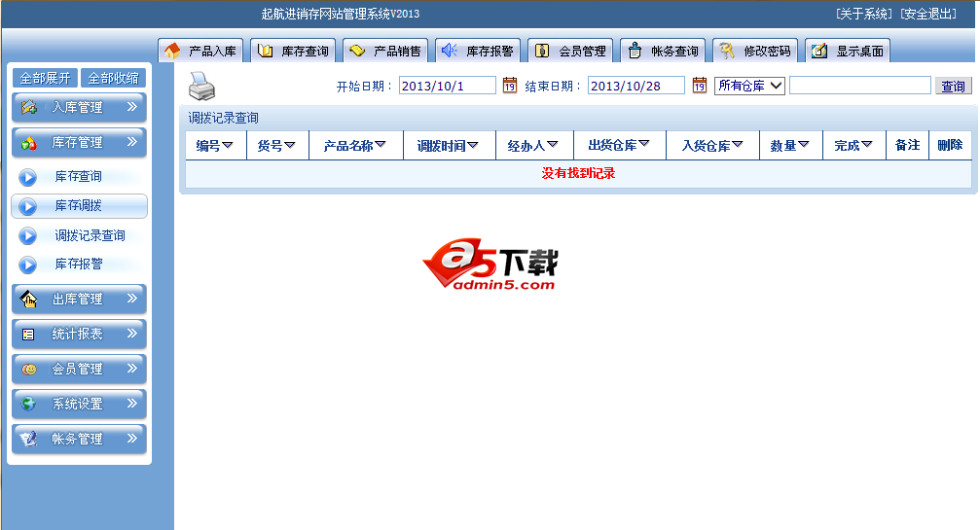Screen dimensions: 980x530
Task: Click the 出库管理 house icon in sidebar
Action: pos(29,299)
